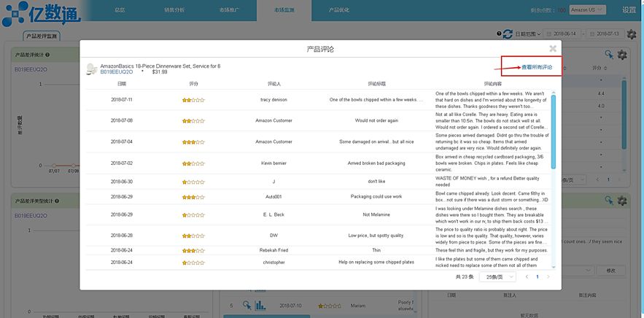Viewport: 644px width, 318px height.
Task: Click the 日期 column header in dialog
Action: click(x=122, y=83)
